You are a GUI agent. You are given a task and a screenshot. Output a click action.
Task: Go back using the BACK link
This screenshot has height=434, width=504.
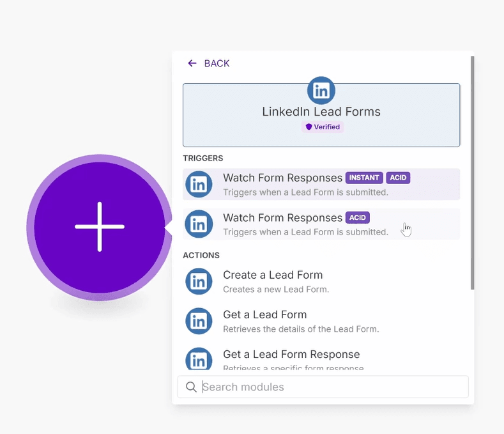217,63
